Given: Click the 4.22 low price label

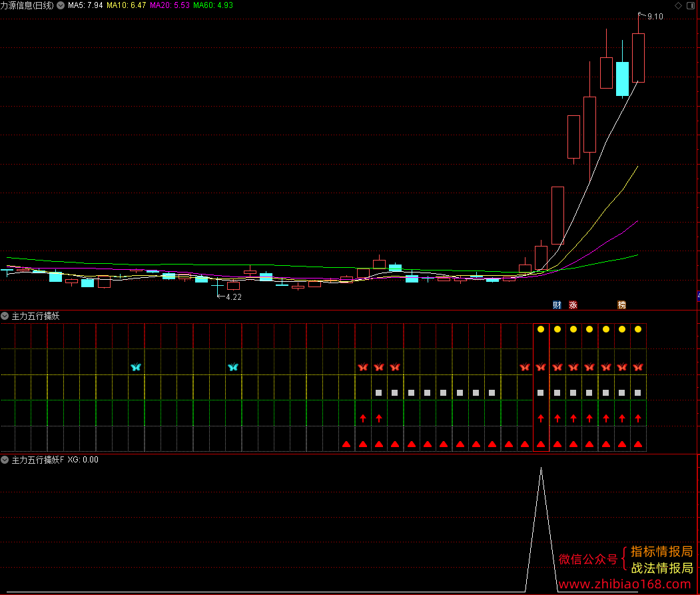Looking at the screenshot, I should point(234,297).
